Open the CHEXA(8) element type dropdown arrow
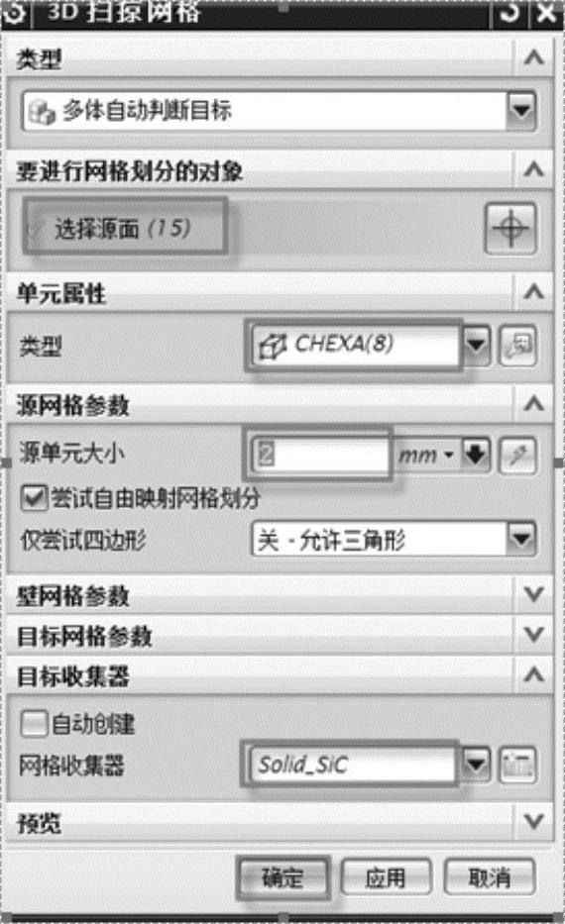Viewport: 565px width, 924px height. click(476, 346)
